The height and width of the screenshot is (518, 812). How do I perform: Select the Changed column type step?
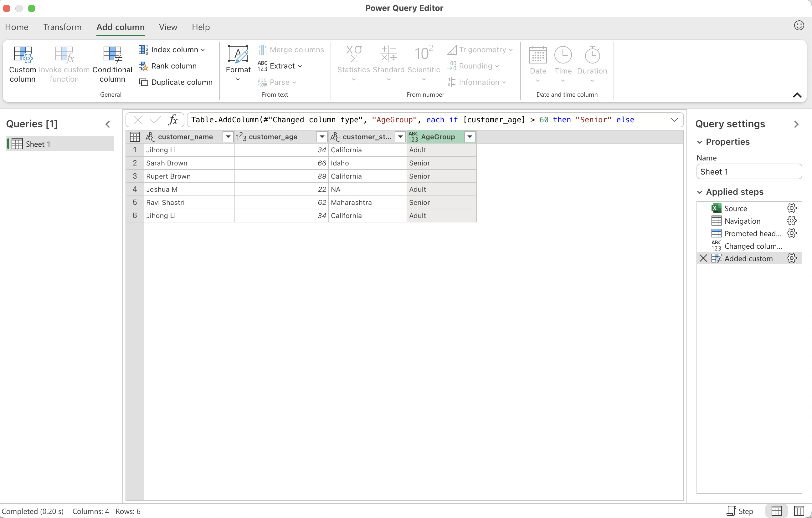click(x=753, y=246)
